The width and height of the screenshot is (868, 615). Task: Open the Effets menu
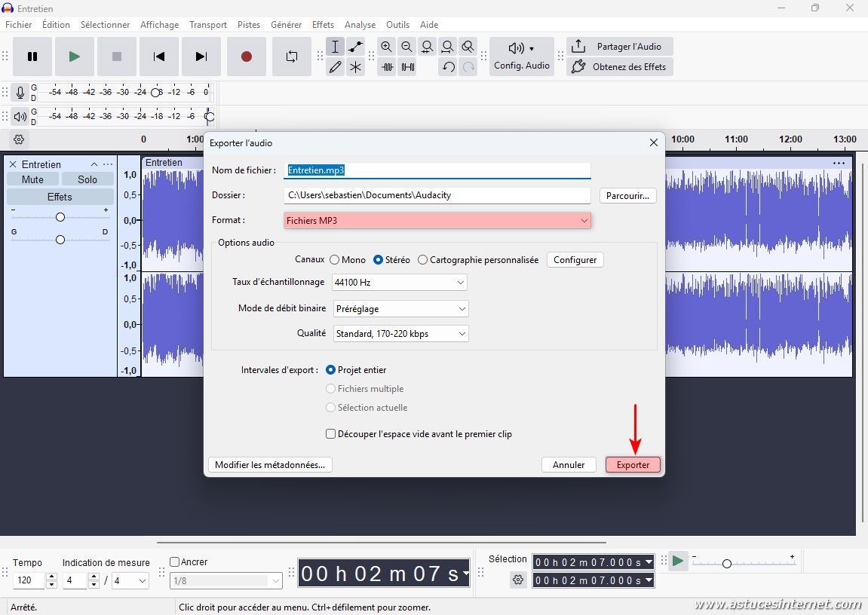point(323,25)
